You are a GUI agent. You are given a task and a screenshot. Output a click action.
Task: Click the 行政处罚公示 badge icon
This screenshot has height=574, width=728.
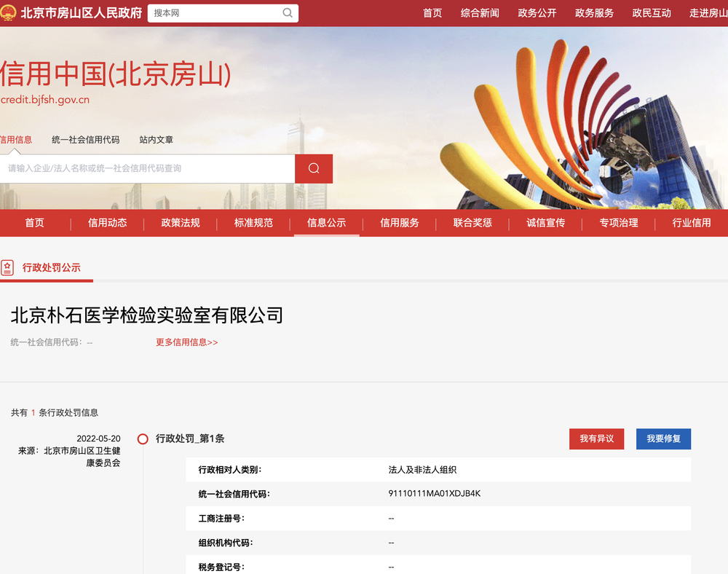7,267
